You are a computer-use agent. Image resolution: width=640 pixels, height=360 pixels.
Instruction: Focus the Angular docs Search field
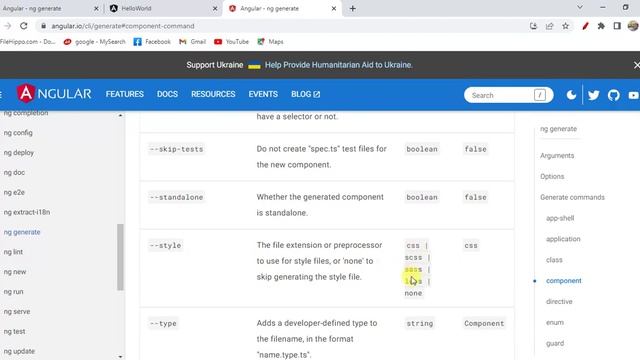pos(509,95)
